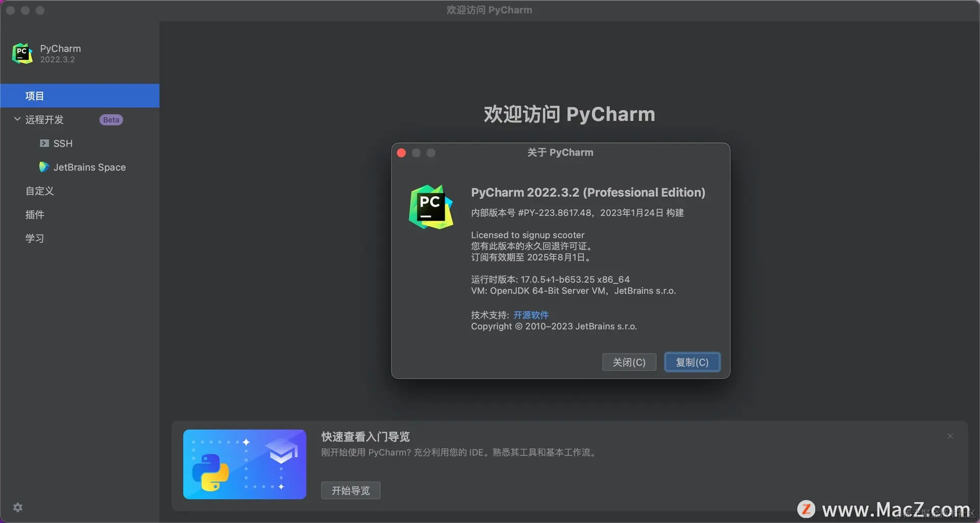The width and height of the screenshot is (980, 523).
Task: Select SSH under remote development
Action: point(63,143)
